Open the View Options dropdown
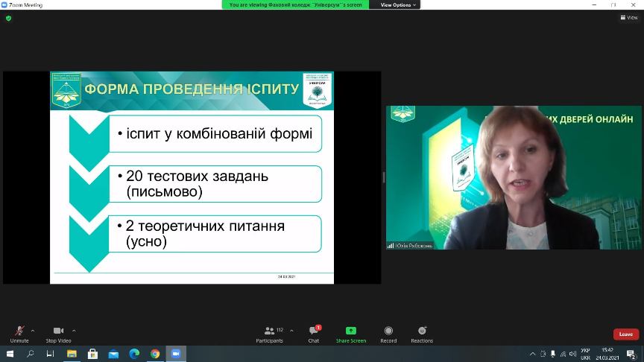Screen dimensions: 644x362 coord(397,5)
